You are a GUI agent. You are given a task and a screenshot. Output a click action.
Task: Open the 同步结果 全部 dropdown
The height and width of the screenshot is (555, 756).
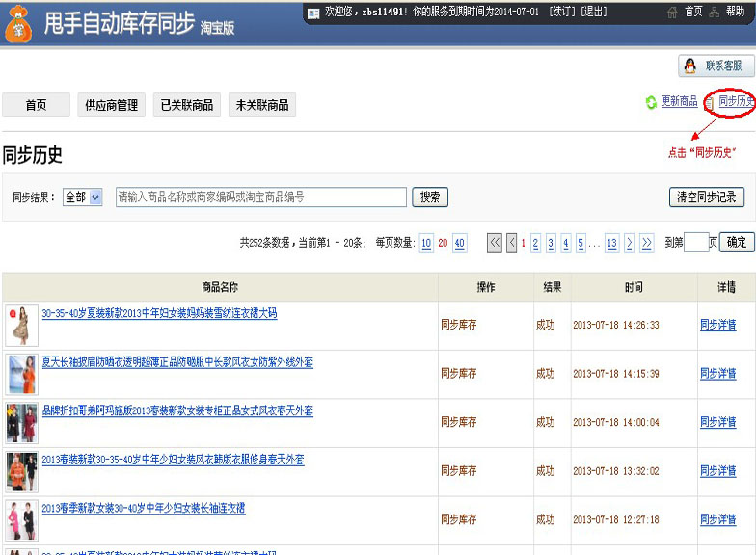tap(83, 197)
